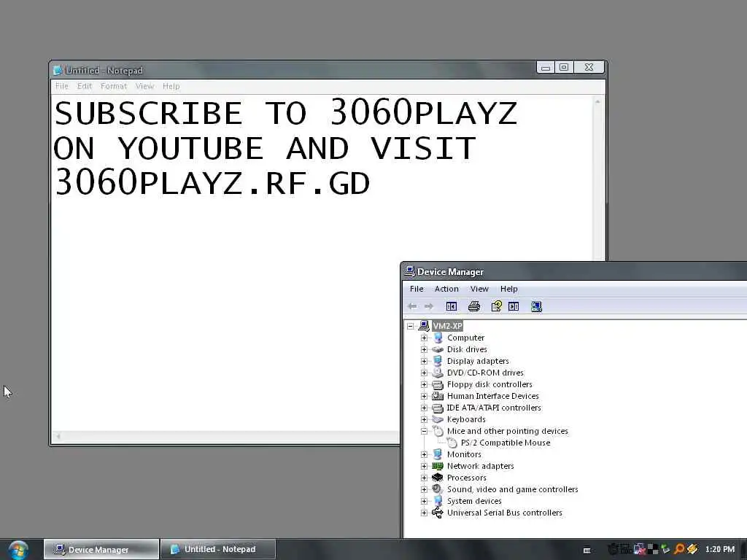Click the Network adapters card icon
The height and width of the screenshot is (560, 747).
pos(438,466)
